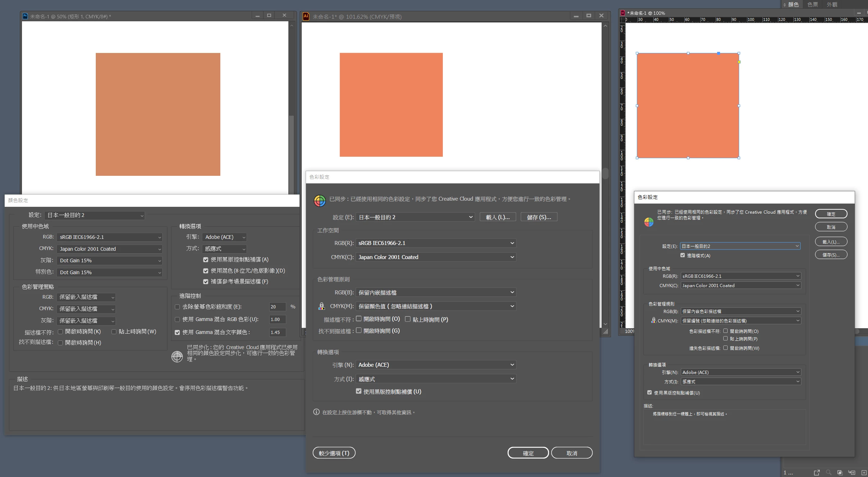Click the Illustrator color sync wheel icon

[x=319, y=201]
